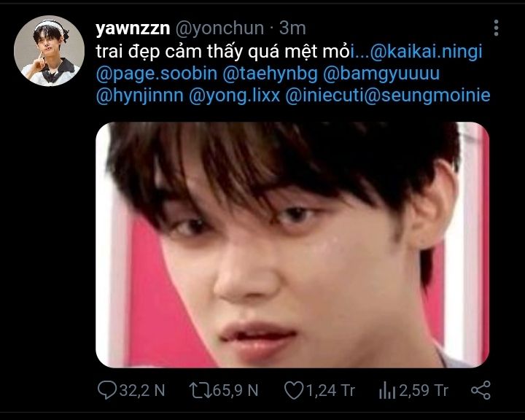Image resolution: width=525 pixels, height=420 pixels.
Task: Click the reply speech bubble icon
Action: (x=108, y=390)
